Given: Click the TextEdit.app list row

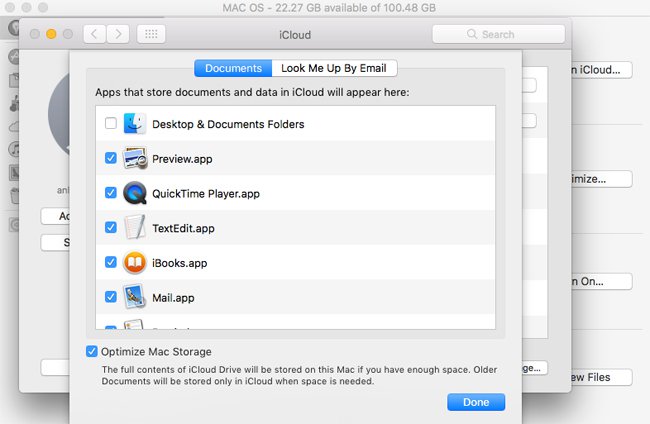Looking at the screenshot, I should point(296,228).
